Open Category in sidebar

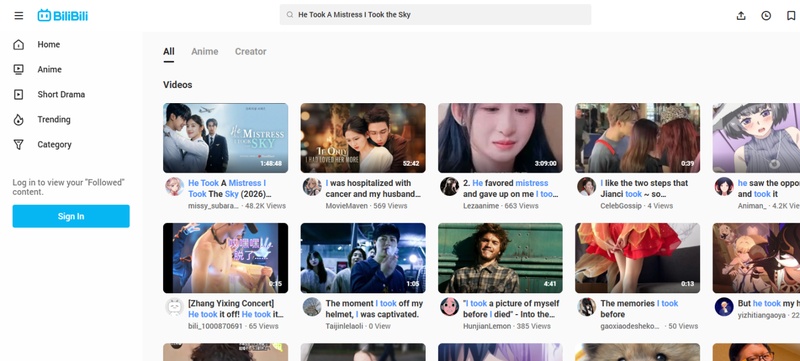click(x=54, y=144)
